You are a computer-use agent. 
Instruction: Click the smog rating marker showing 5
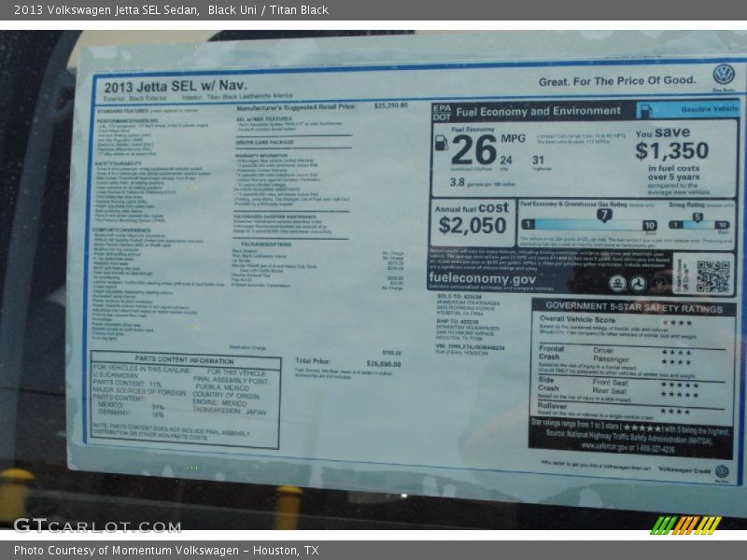pyautogui.click(x=697, y=217)
